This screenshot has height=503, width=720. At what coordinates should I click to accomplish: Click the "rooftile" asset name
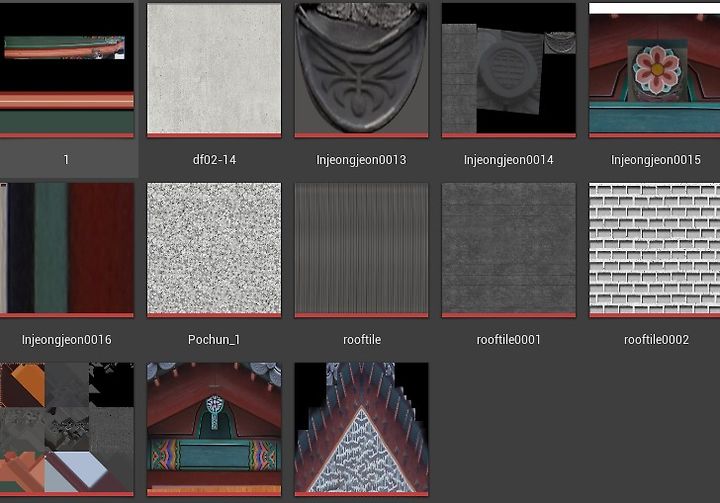pos(362,340)
